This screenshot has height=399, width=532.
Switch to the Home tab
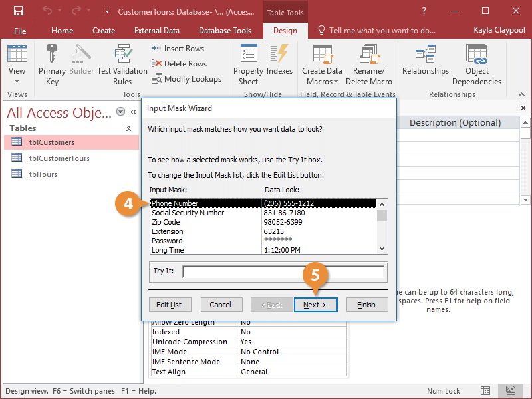pyautogui.click(x=62, y=31)
